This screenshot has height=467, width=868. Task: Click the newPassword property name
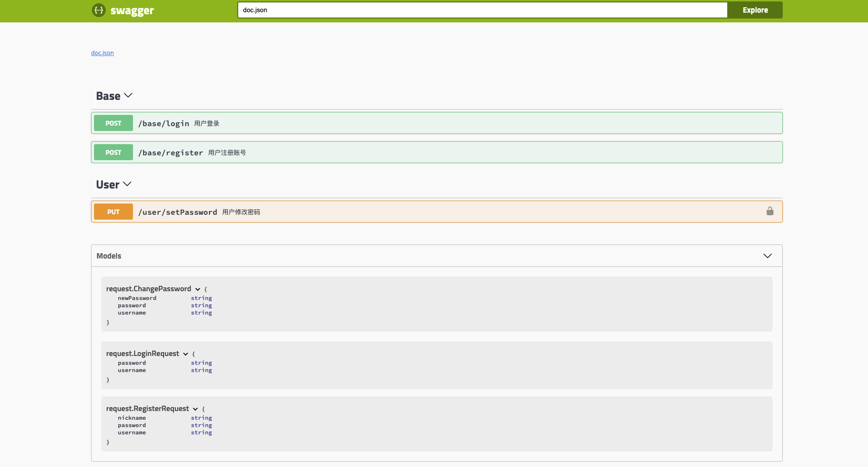[137, 298]
